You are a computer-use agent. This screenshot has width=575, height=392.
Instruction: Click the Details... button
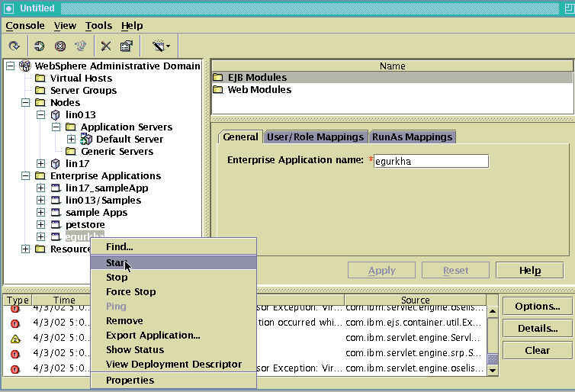pos(537,328)
